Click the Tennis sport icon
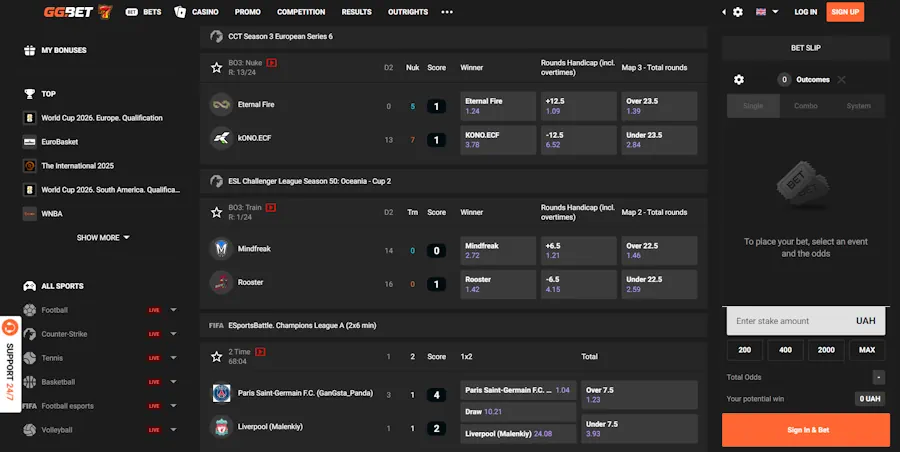900x452 pixels. (29, 358)
